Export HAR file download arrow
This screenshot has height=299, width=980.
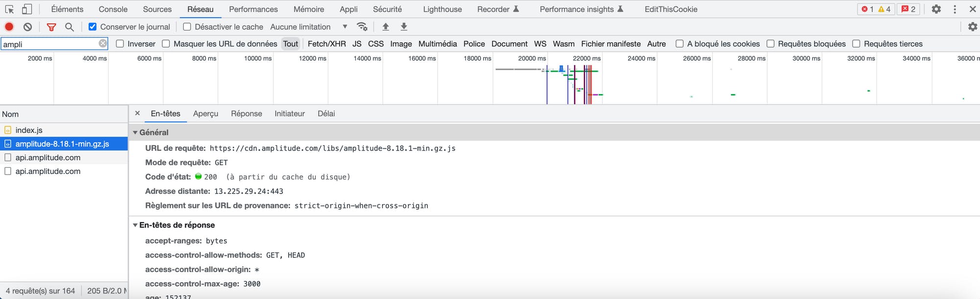[x=404, y=26]
